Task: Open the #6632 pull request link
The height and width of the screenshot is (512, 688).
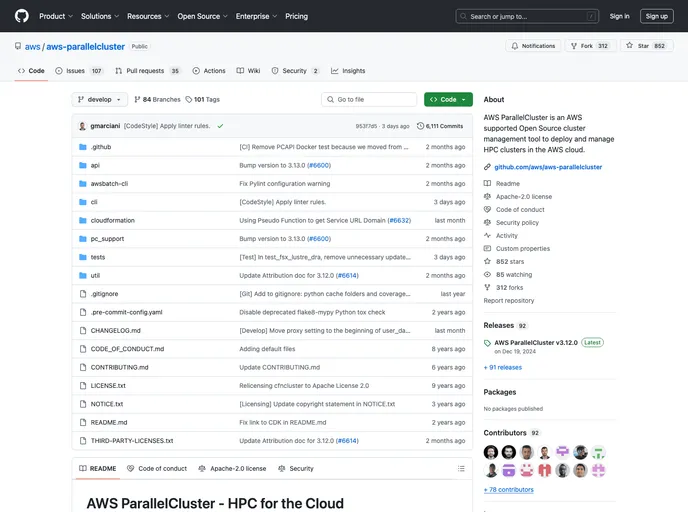Action: [399, 221]
